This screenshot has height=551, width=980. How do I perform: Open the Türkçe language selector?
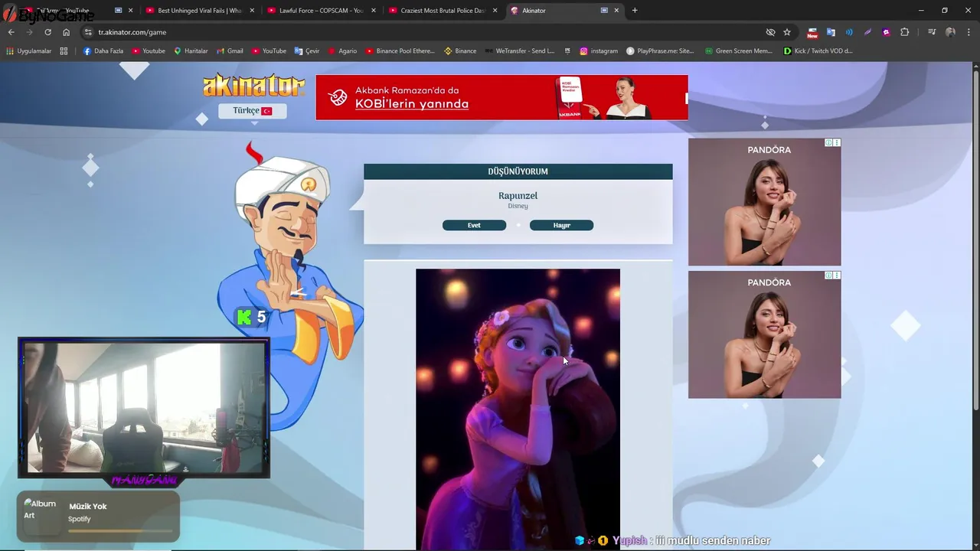point(253,111)
